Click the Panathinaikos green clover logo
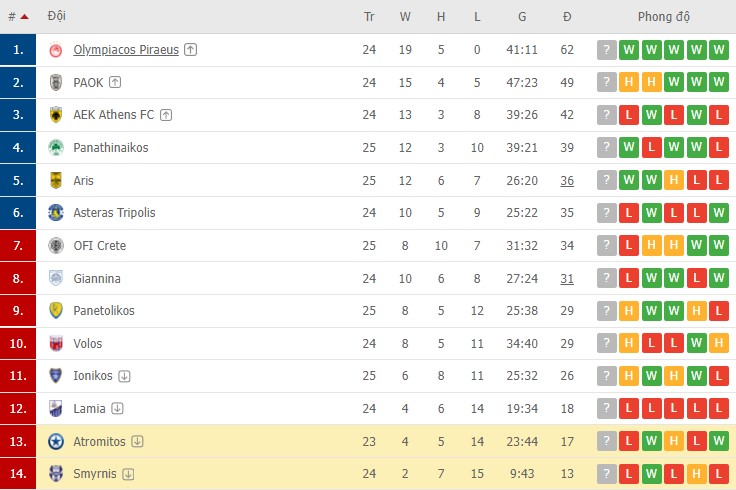The image size is (736, 490). pos(56,148)
